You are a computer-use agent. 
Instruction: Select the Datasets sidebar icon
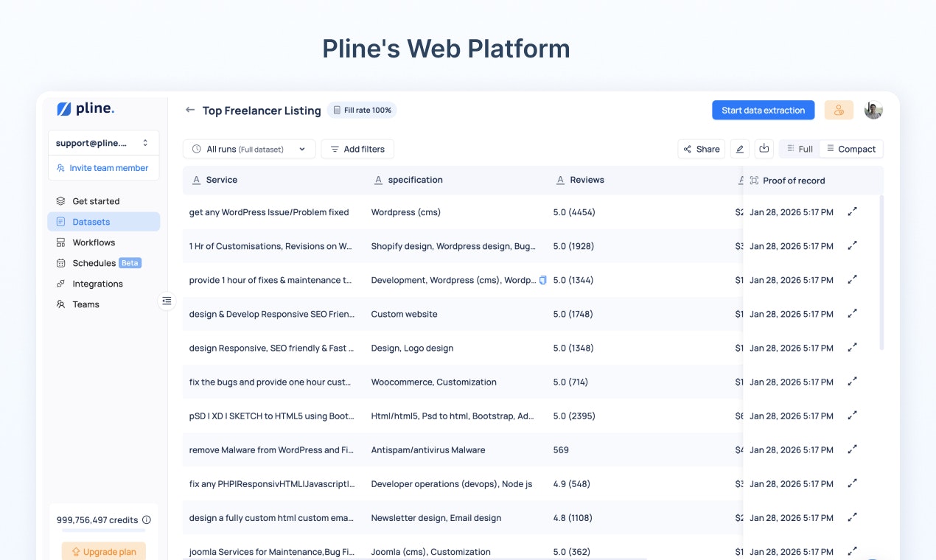[x=63, y=222]
